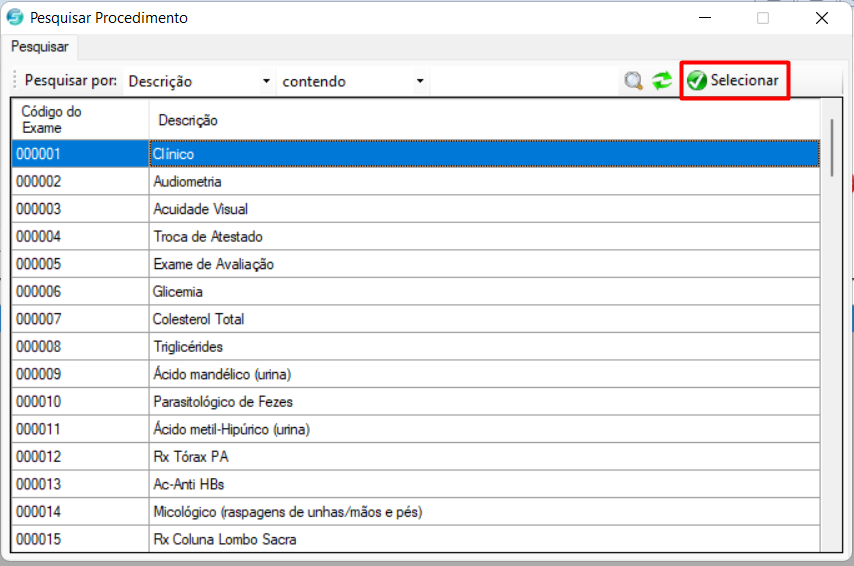This screenshot has width=854, height=566.
Task: Click exam code 000009 cell
Action: [80, 374]
